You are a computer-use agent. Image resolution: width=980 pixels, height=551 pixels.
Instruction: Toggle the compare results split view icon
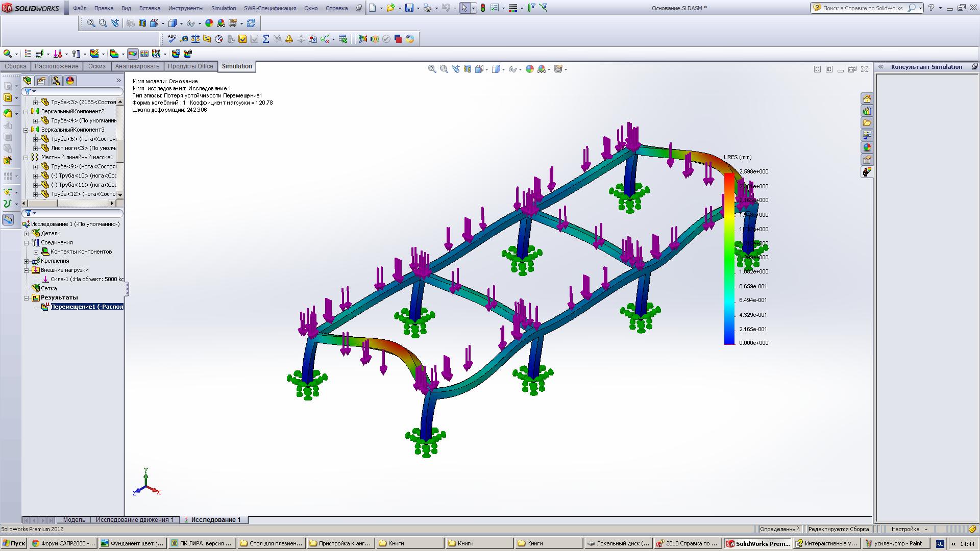pyautogui.click(x=144, y=54)
